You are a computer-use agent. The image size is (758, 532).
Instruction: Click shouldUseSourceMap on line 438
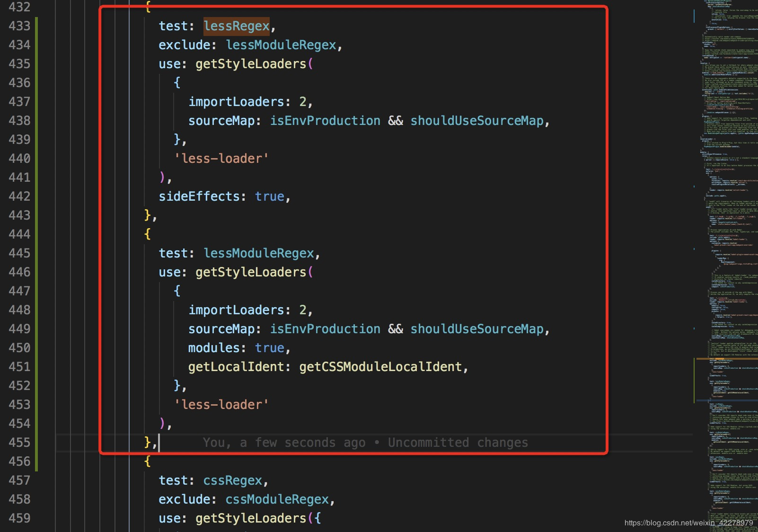[477, 121]
